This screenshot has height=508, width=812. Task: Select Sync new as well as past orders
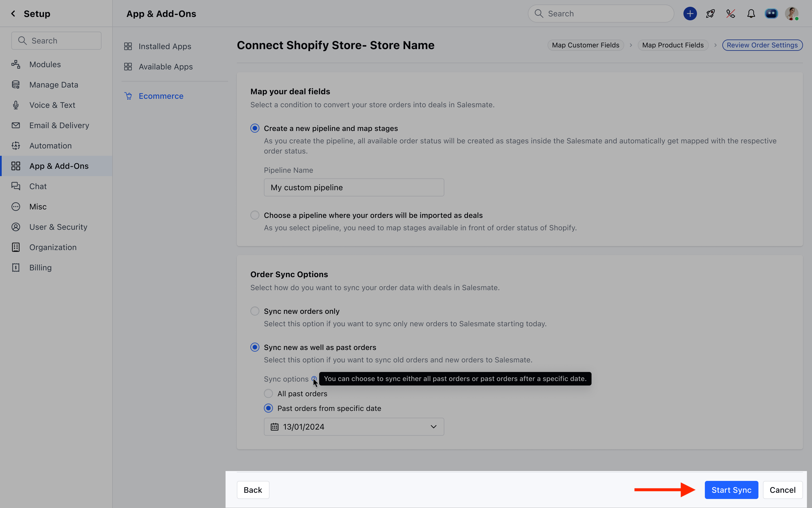click(x=255, y=347)
